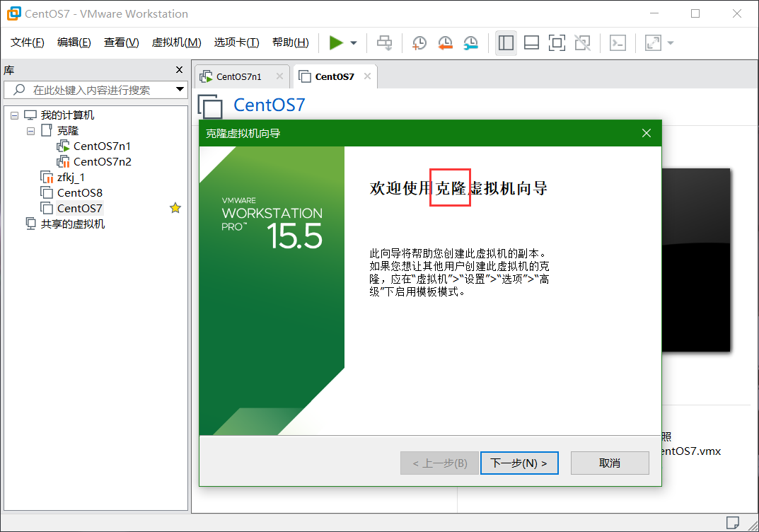This screenshot has width=759, height=532.
Task: Switch to the CentOS7 tab
Action: (x=335, y=76)
